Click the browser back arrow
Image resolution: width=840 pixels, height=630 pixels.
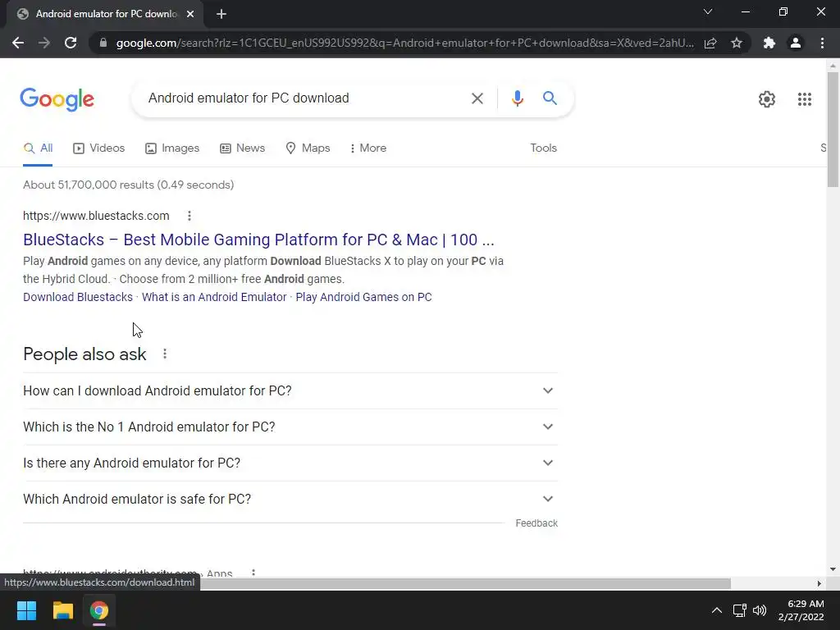point(18,43)
